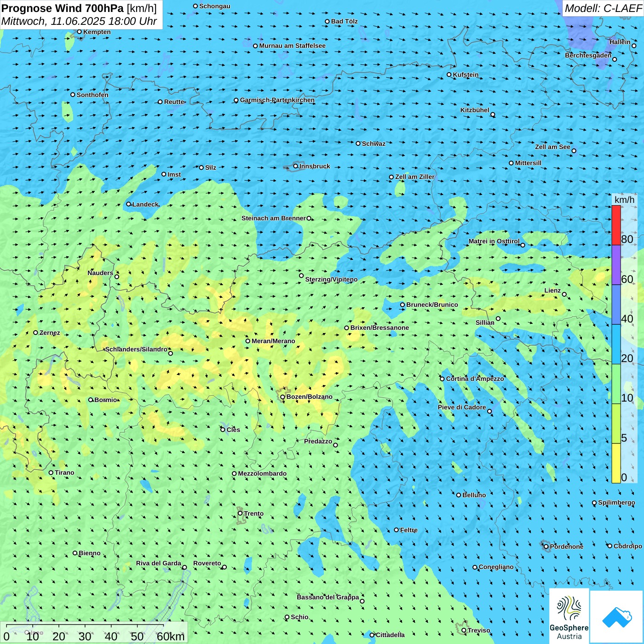Click the Tirano label
The height and width of the screenshot is (644, 644).
pos(64,472)
